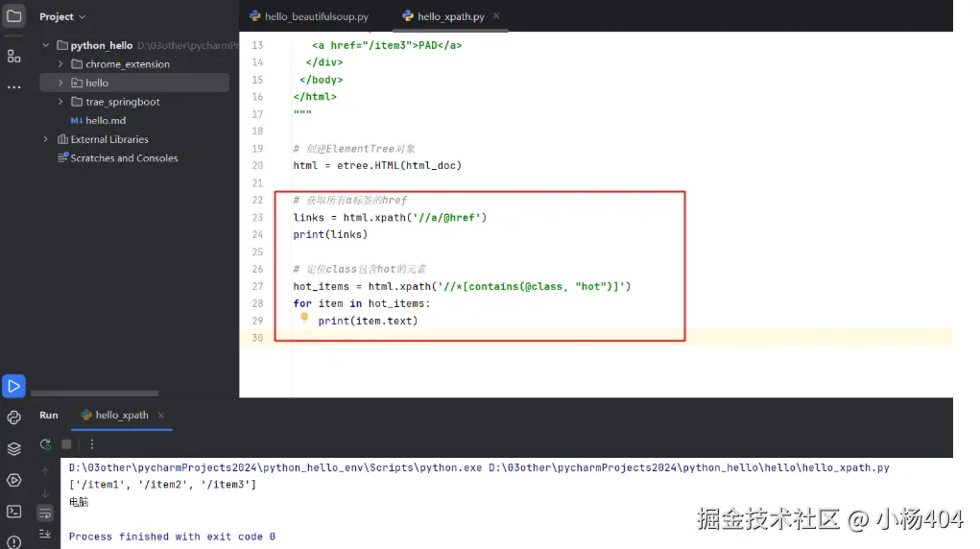Expand the hello folder arrow
This screenshot has width=980, height=549.
tap(60, 83)
